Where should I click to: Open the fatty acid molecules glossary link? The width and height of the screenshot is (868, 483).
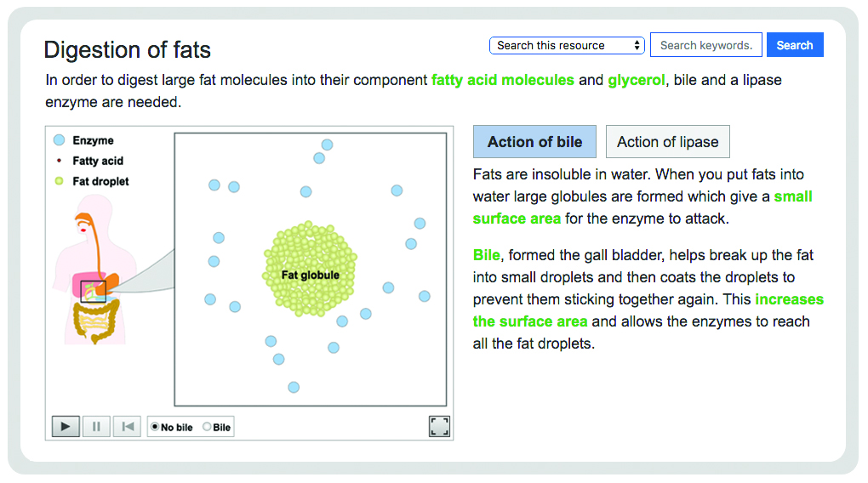[x=503, y=80]
